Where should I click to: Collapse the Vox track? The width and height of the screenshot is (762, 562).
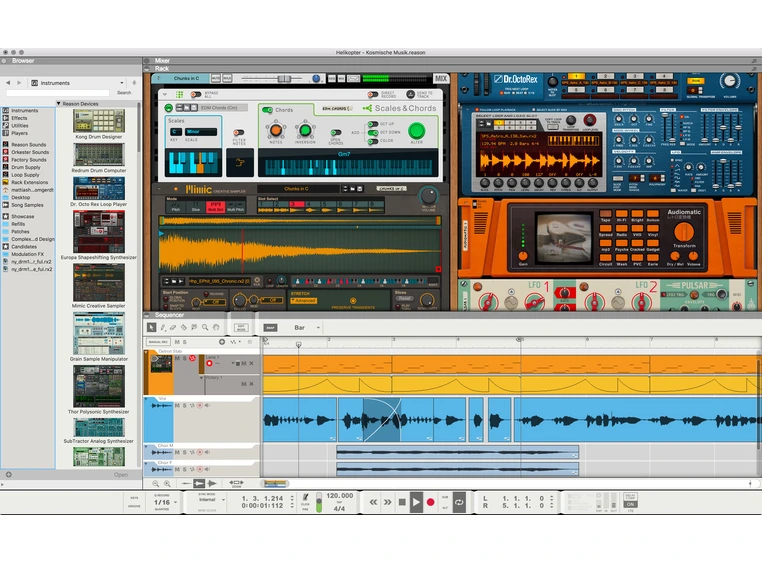click(146, 399)
